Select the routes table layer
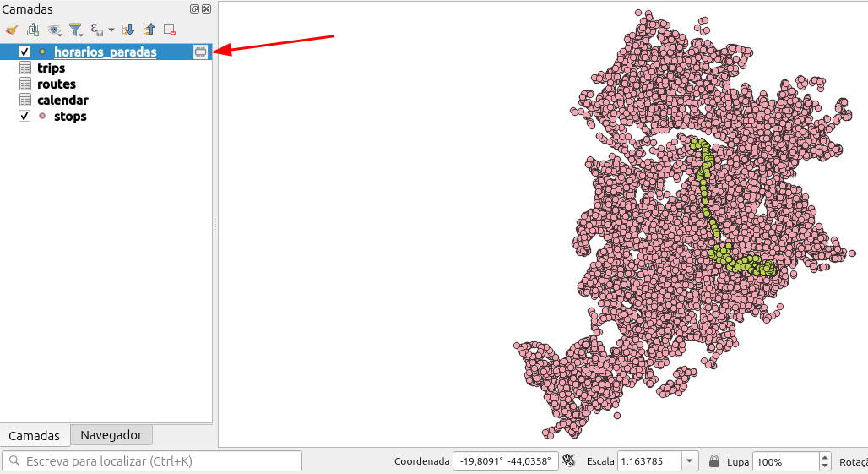The image size is (868, 474). [x=57, y=84]
